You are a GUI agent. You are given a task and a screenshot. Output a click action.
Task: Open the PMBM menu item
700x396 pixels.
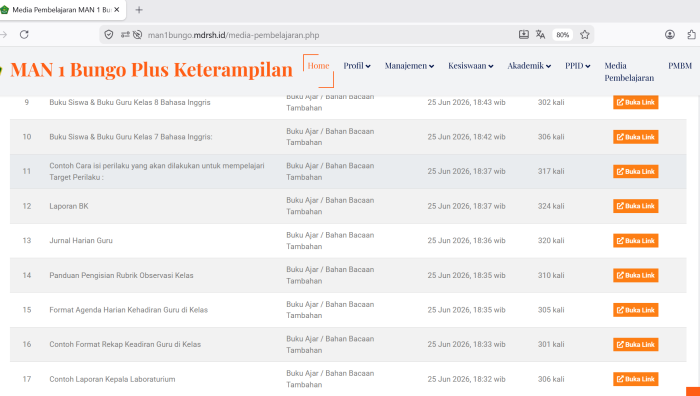click(x=680, y=66)
